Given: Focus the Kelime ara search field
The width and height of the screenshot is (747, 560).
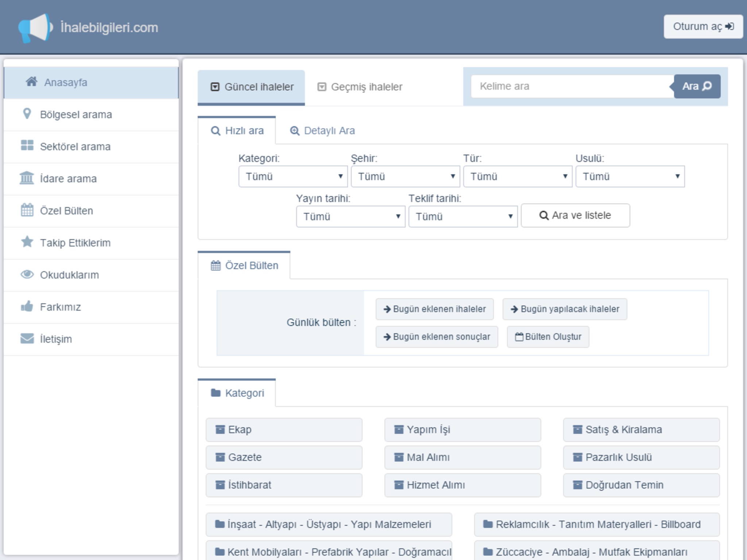Looking at the screenshot, I should (572, 86).
